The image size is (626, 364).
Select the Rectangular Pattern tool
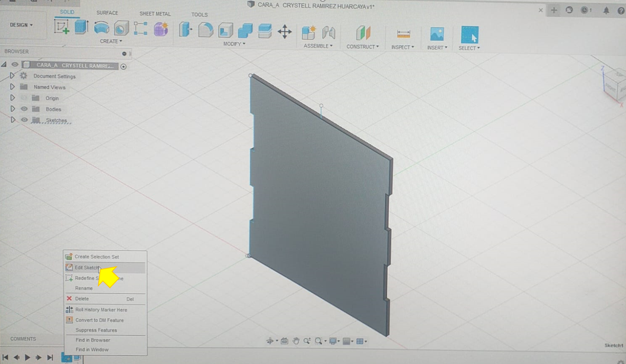(140, 28)
